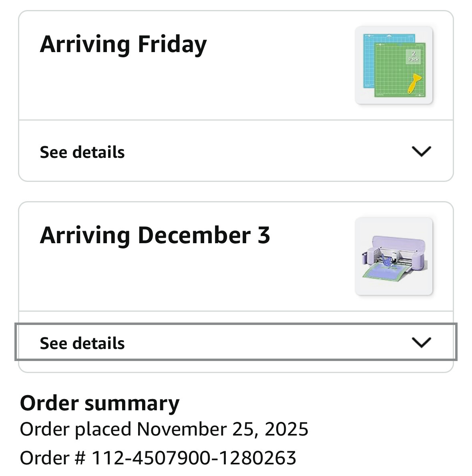Click the 2 Pack badge on mat image
Screen dimensions: 472x476
[414, 56]
